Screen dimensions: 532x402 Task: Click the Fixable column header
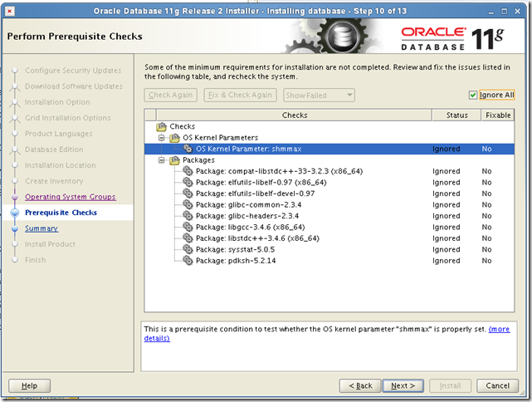tap(498, 115)
